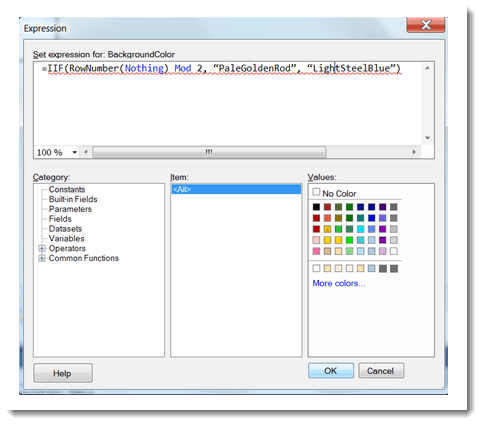
Task: Pick the white swatch in the last palette row
Action: click(x=394, y=251)
